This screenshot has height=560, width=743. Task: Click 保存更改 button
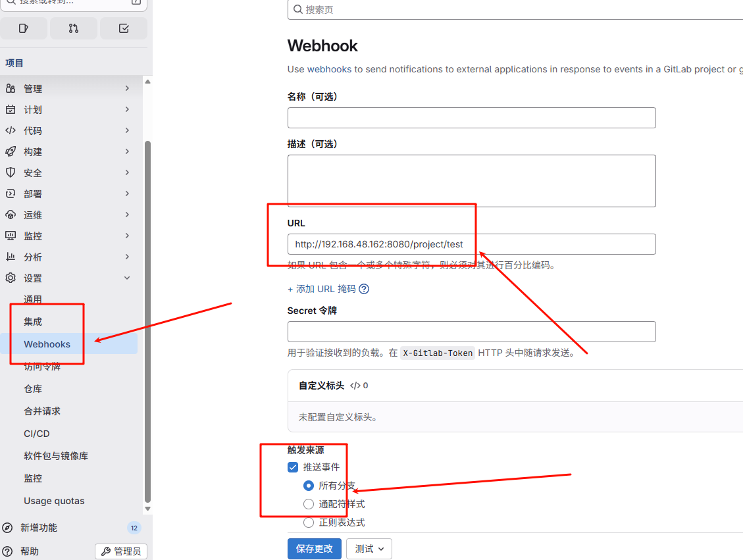314,549
